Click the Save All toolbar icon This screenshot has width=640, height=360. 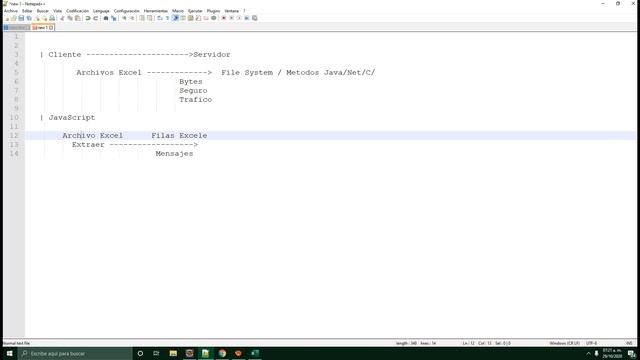pos(29,18)
